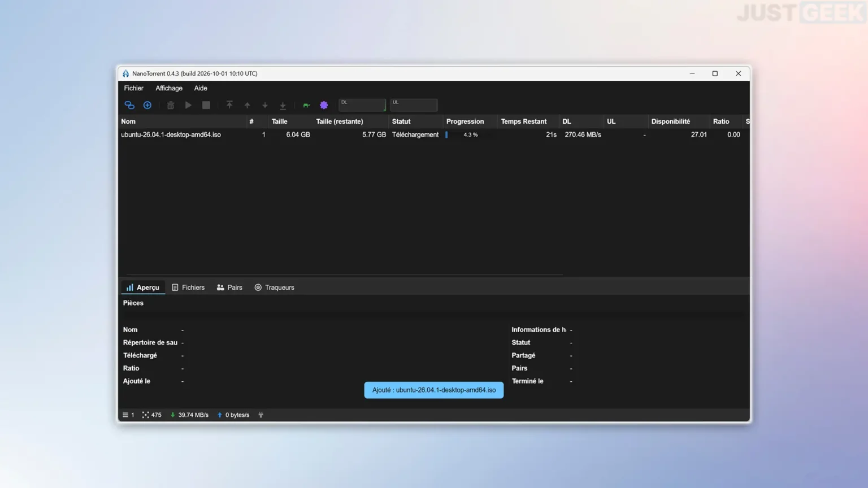868x488 pixels.
Task: Switch to the Traqueurs tab
Action: [x=275, y=287]
